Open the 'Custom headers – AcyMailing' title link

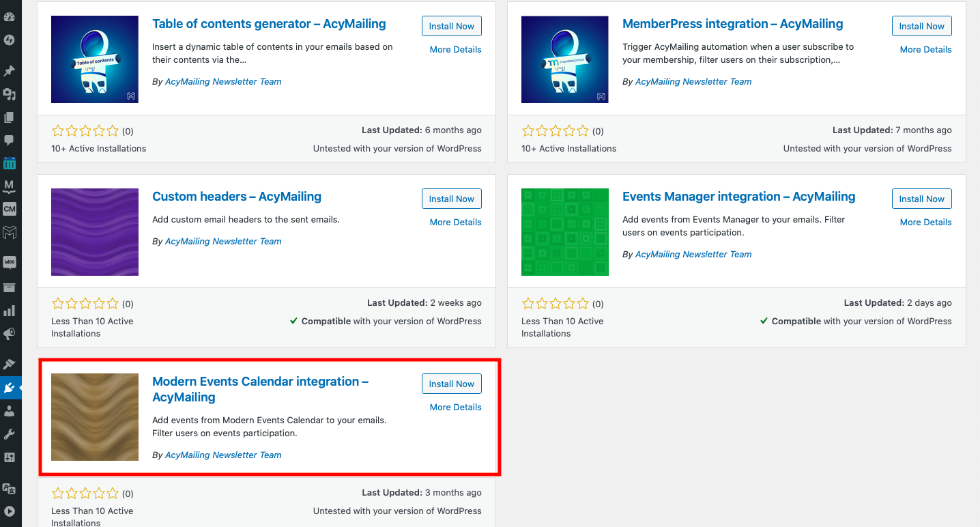237,197
